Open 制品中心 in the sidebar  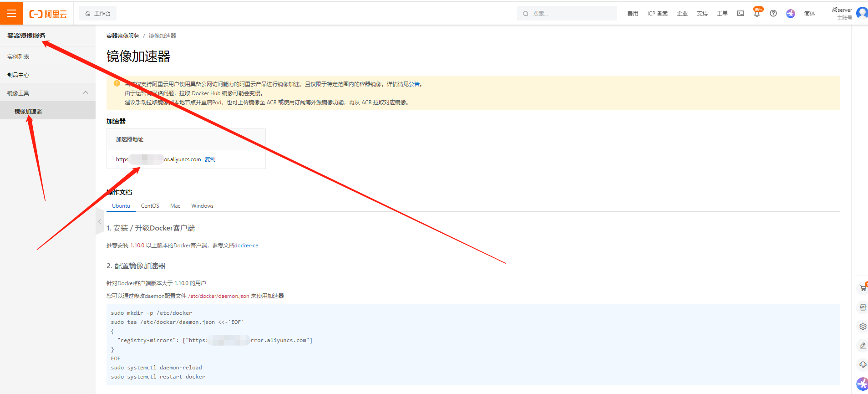(x=18, y=75)
